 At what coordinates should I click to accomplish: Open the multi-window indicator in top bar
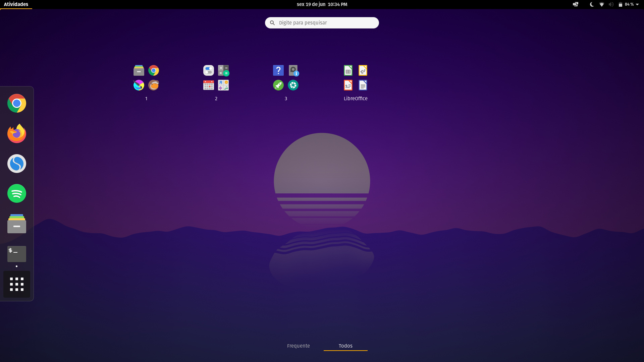[x=576, y=4]
